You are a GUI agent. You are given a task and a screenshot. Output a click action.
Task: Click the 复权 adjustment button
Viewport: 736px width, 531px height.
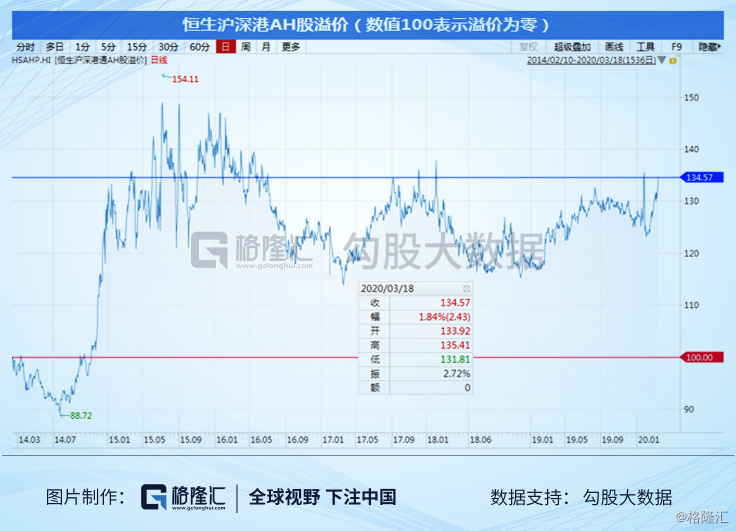pyautogui.click(x=528, y=47)
